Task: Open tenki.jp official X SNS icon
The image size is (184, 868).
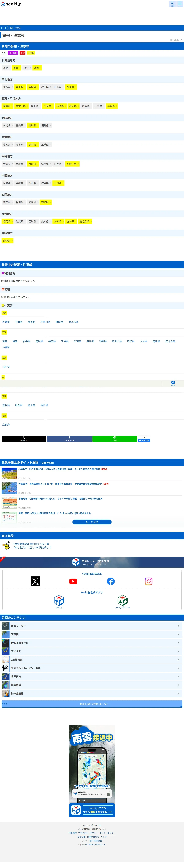Action: pos(35,581)
